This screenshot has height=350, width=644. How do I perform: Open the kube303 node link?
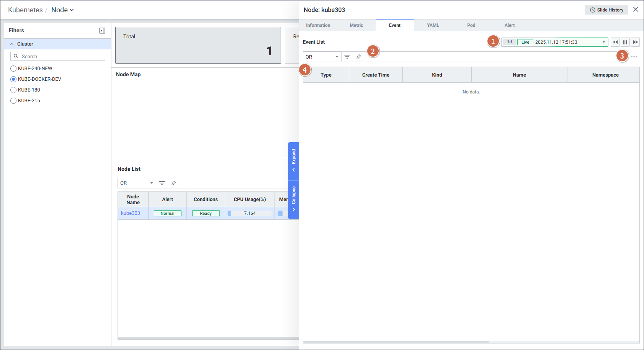point(131,213)
